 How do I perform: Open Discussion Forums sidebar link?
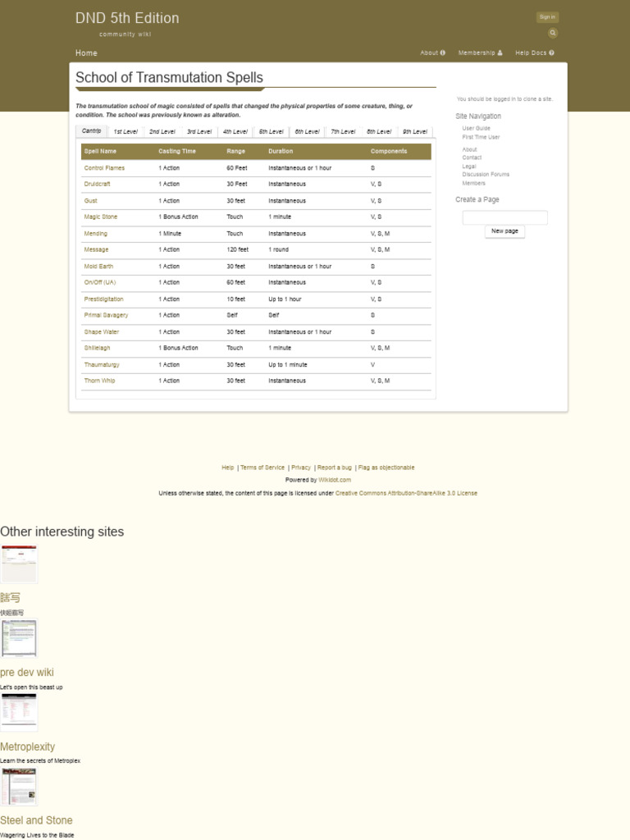pyautogui.click(x=486, y=175)
